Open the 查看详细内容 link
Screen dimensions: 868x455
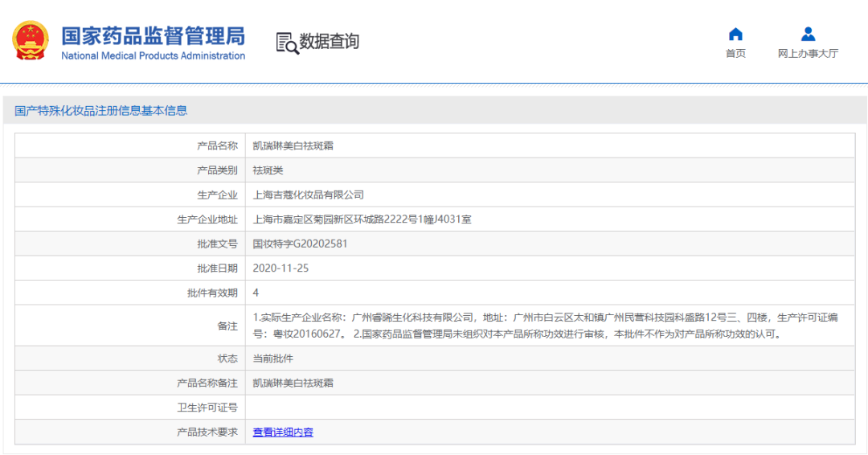pos(283,432)
